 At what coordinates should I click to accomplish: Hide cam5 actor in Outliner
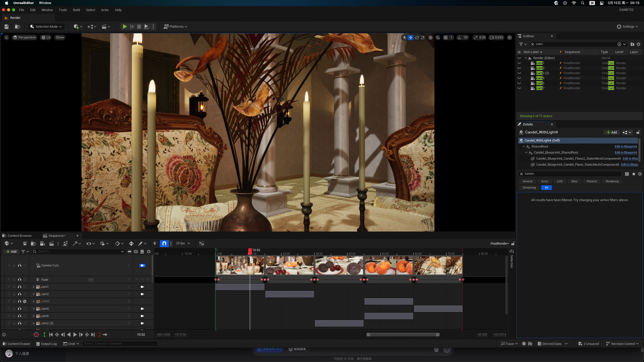[x=519, y=78]
